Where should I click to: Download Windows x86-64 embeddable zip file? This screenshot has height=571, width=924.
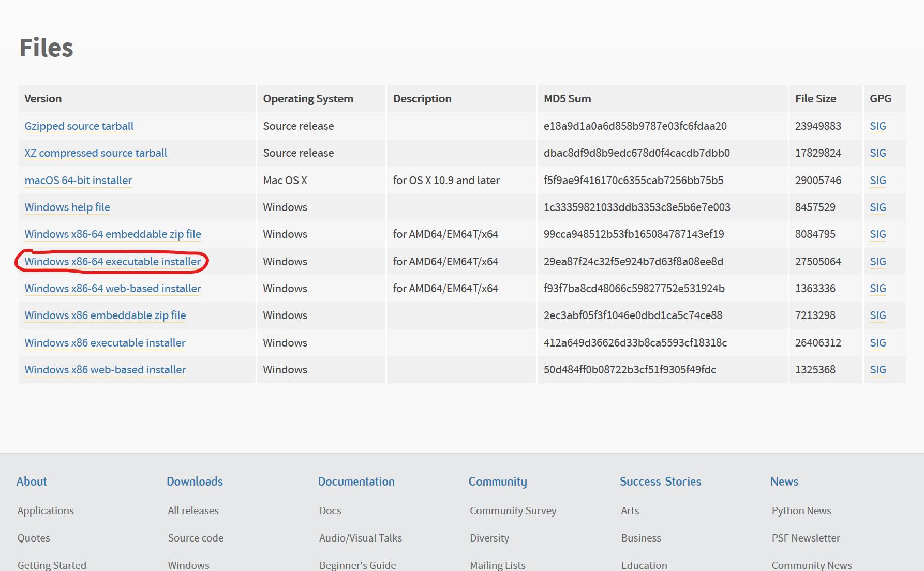(x=113, y=234)
